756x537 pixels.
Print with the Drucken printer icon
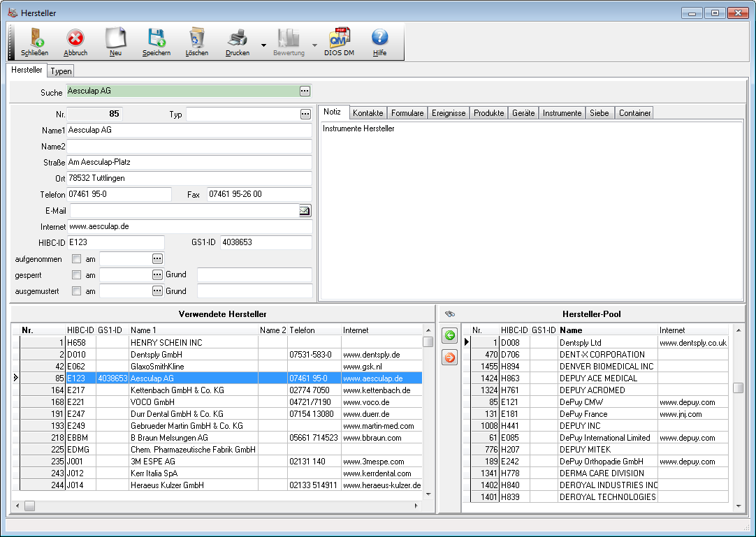[238, 38]
